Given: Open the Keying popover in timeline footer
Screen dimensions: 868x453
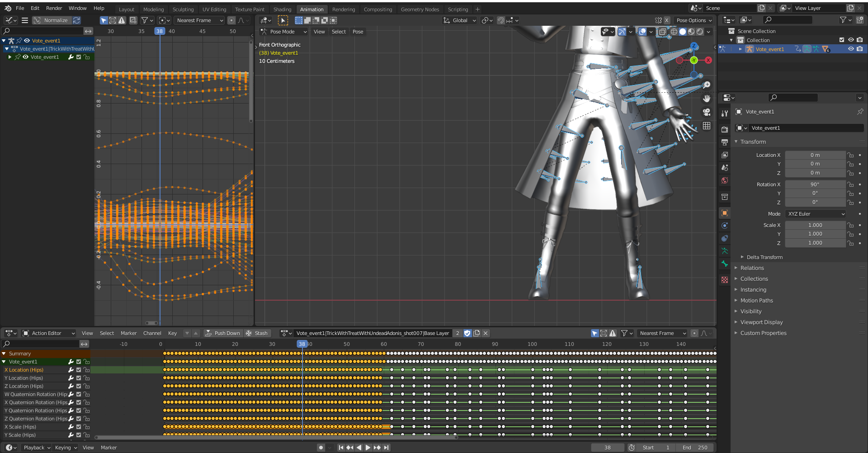Looking at the screenshot, I should coord(66,448).
